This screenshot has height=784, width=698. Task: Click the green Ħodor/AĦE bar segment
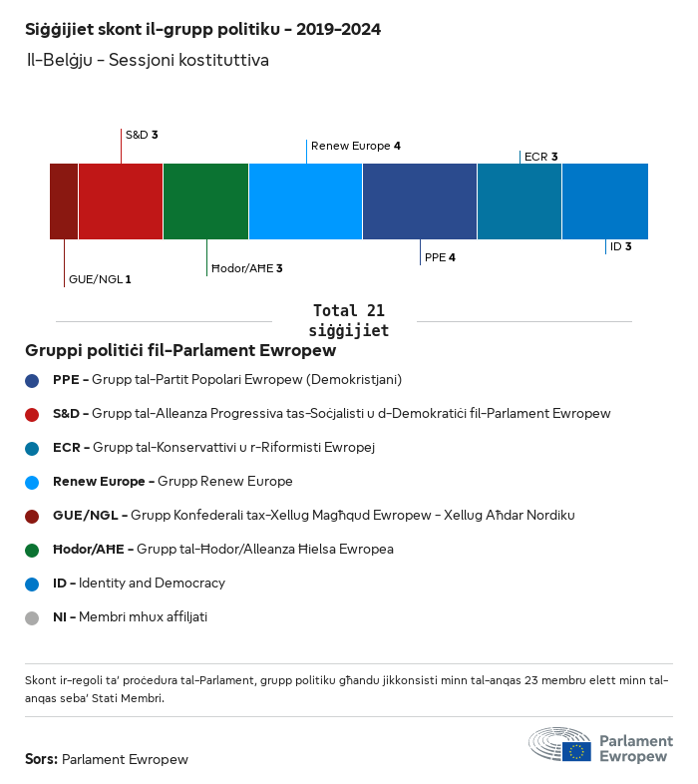click(x=205, y=201)
